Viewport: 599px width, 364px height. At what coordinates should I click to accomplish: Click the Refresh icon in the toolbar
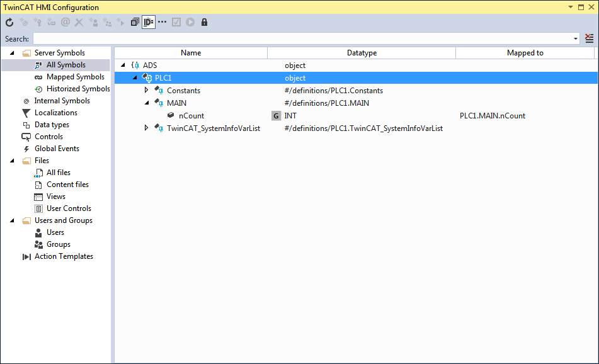click(x=9, y=23)
